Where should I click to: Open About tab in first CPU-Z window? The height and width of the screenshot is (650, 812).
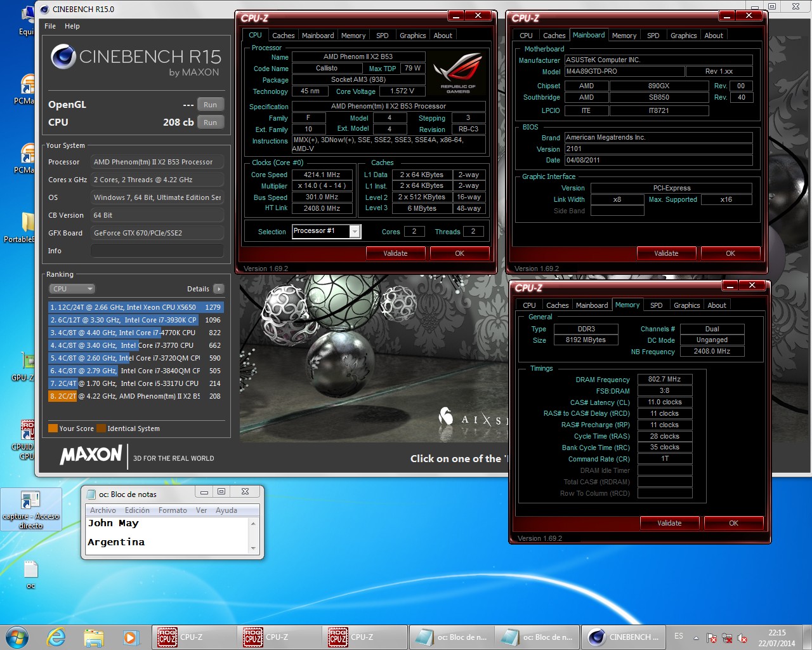[x=443, y=36]
